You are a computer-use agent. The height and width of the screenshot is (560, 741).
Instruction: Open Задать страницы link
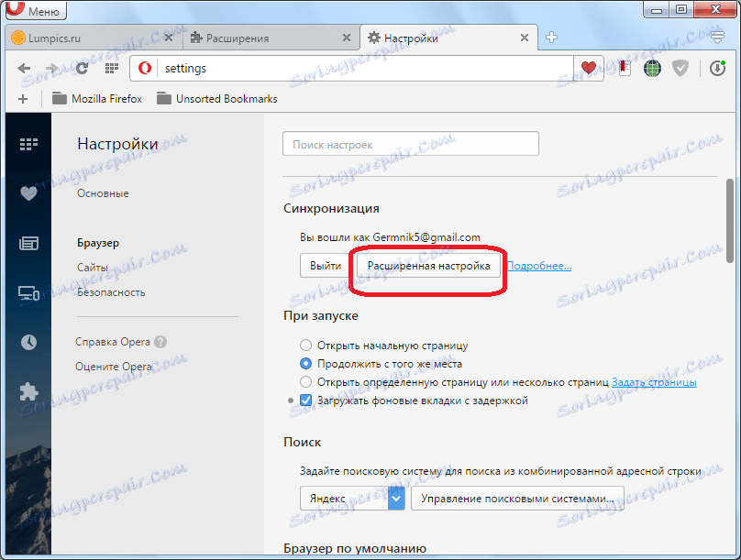point(654,382)
